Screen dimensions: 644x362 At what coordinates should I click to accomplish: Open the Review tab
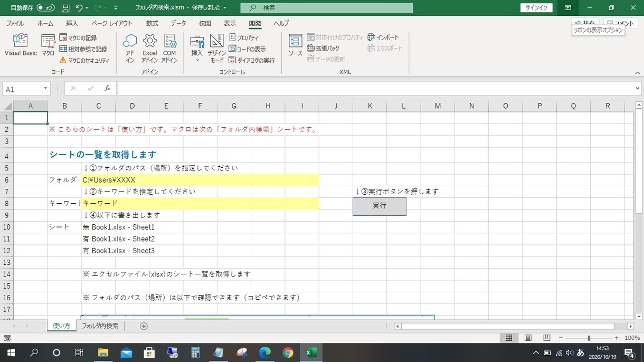[205, 23]
